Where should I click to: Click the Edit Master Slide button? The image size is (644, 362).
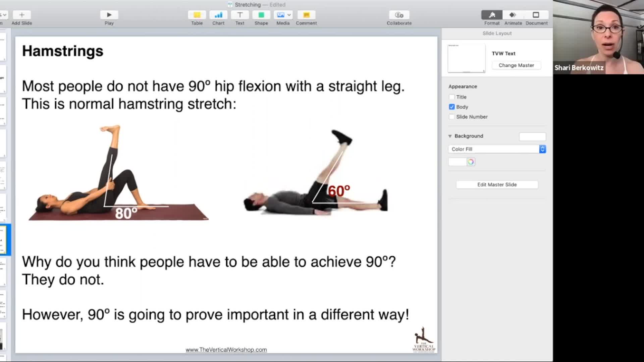(x=497, y=185)
